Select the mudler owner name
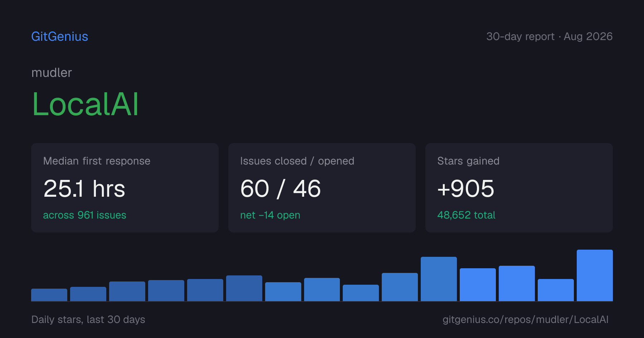The width and height of the screenshot is (644, 338). pos(52,73)
